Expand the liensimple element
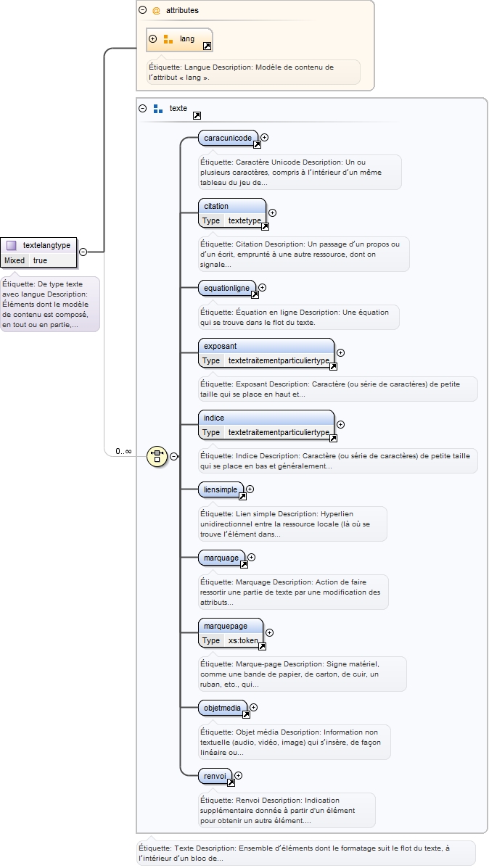The image size is (489, 868). click(250, 489)
